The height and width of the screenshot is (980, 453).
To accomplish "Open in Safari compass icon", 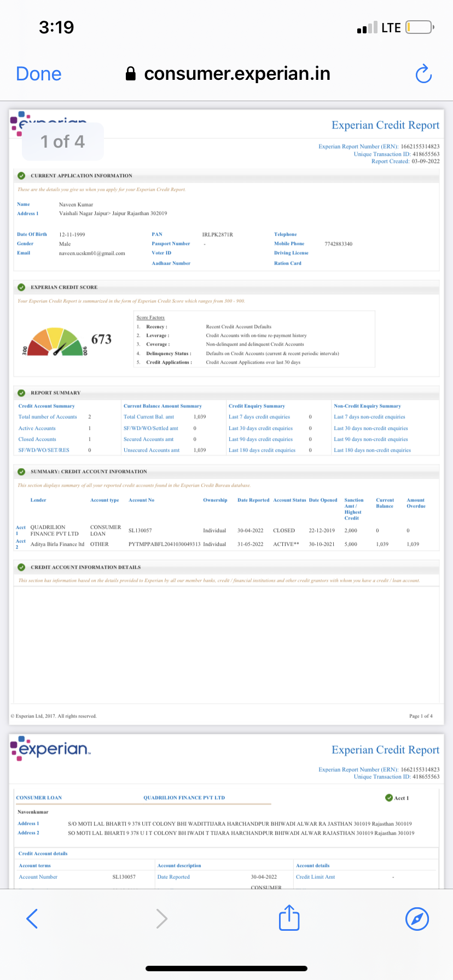I will point(417,918).
